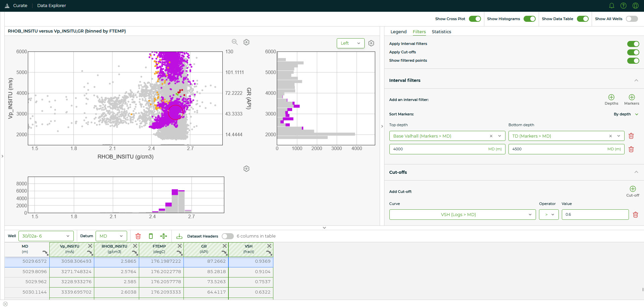Viewport: 644px width, 308px height.
Task: Open the Datum dropdown showing MD
Action: click(x=111, y=236)
